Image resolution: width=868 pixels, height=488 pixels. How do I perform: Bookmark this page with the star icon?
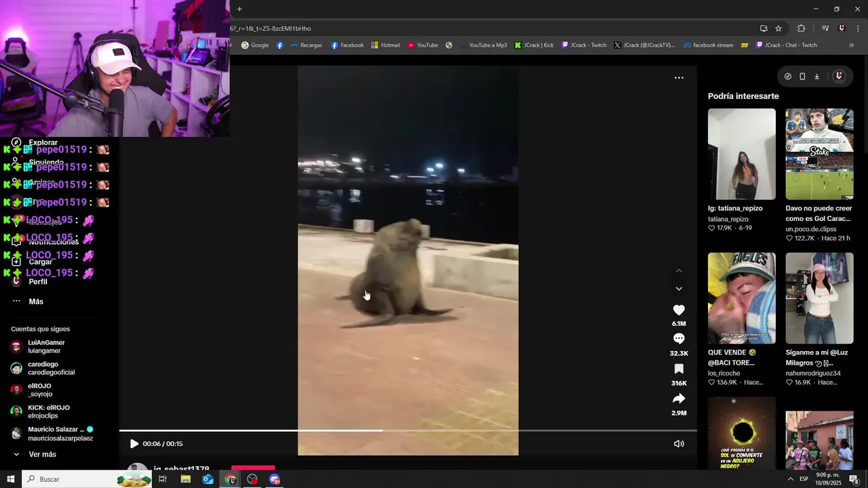point(778,28)
